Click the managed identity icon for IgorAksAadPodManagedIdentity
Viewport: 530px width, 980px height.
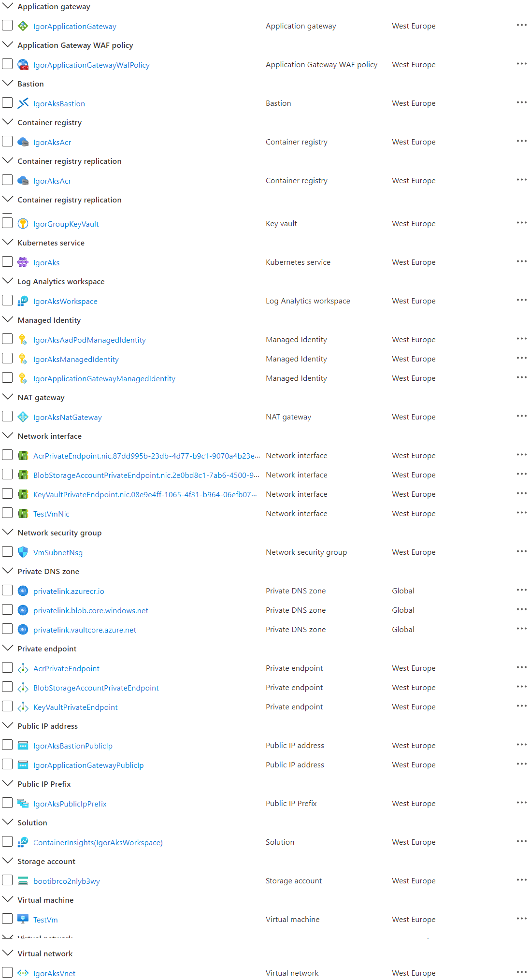click(23, 340)
